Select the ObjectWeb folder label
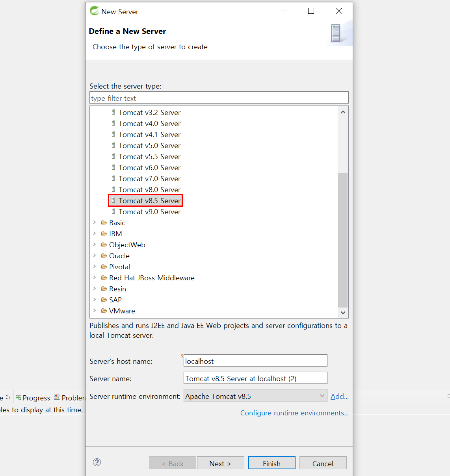This screenshot has width=450, height=476. click(127, 245)
